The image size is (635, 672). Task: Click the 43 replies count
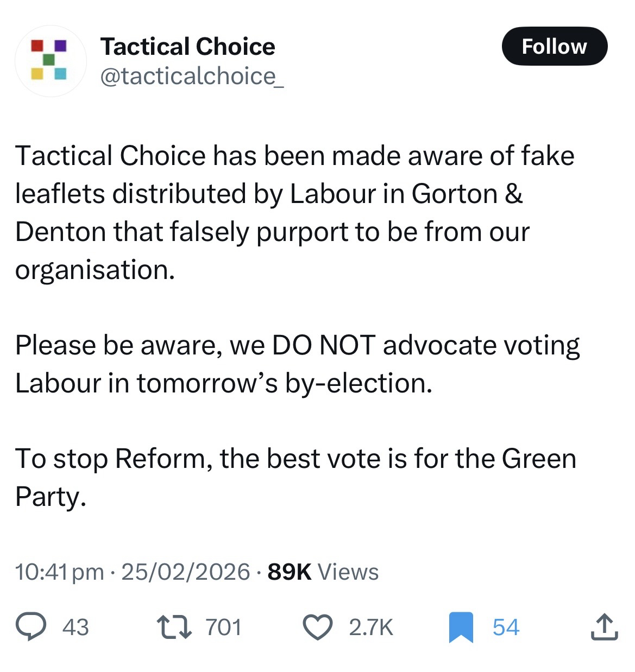tap(76, 627)
